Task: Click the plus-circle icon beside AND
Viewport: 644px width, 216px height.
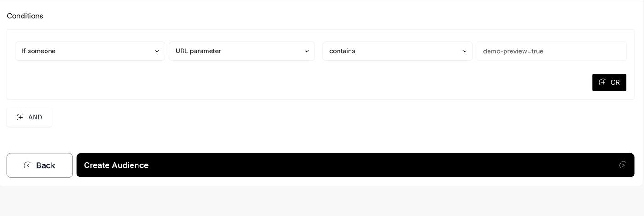Action: pyautogui.click(x=20, y=117)
